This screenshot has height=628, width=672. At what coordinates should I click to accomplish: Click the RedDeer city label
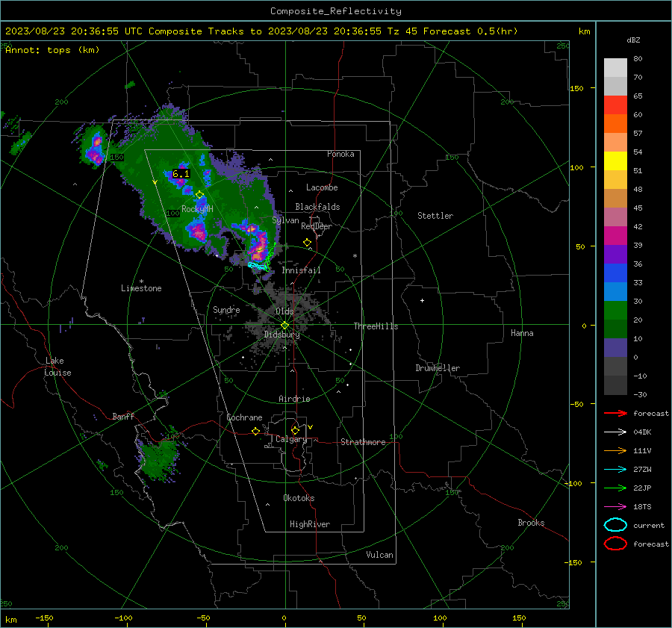click(317, 226)
